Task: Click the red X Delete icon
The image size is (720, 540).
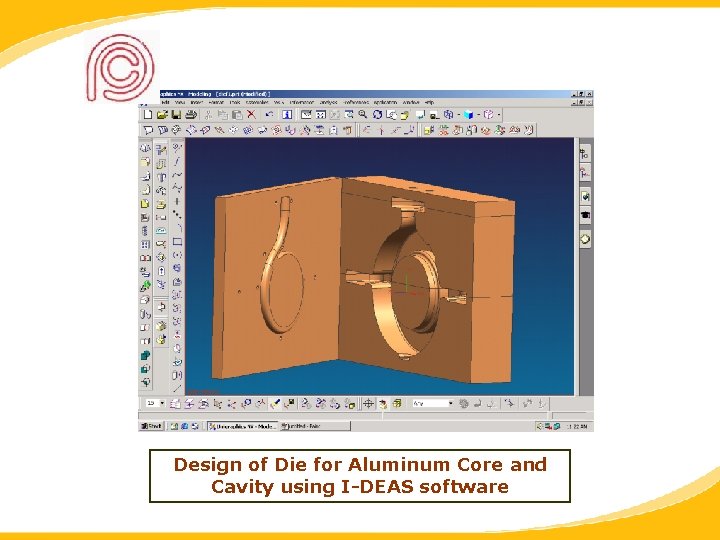Action: [251, 114]
